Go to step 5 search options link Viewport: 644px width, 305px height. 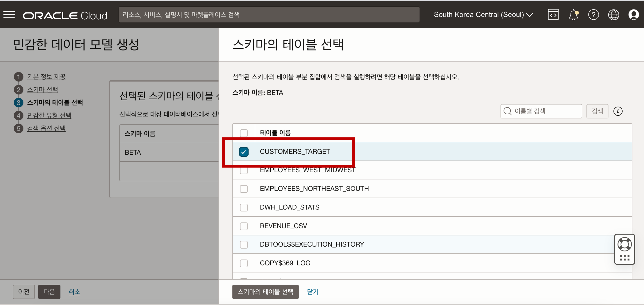46,128
